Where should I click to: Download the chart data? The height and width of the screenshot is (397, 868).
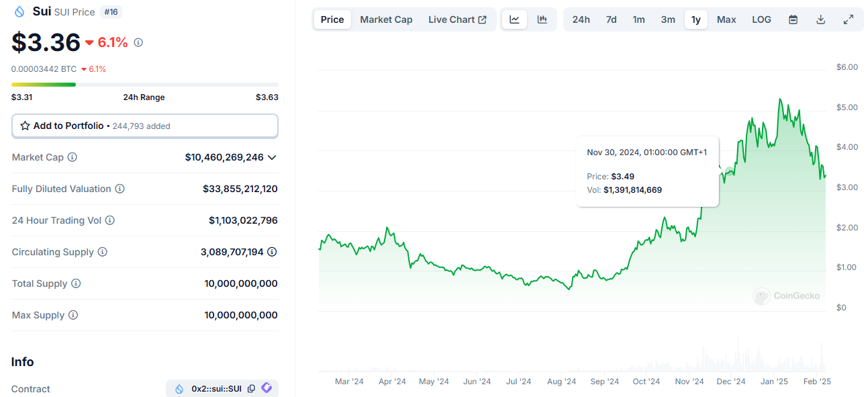820,19
